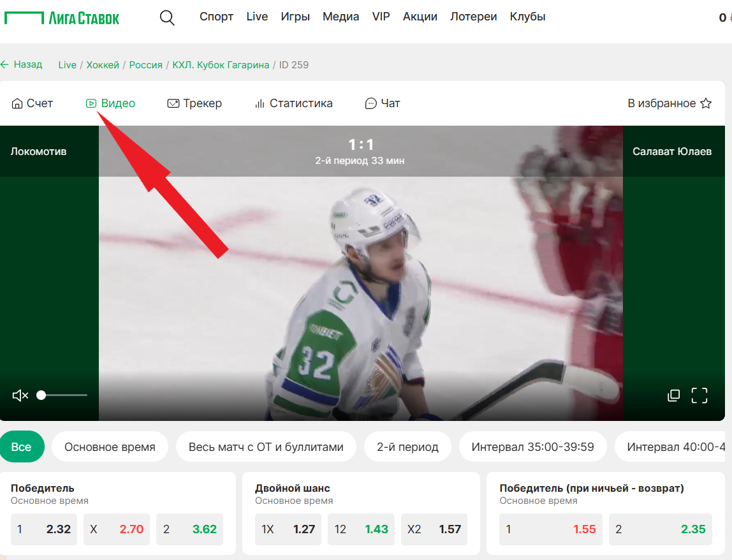This screenshot has height=560, width=732.
Task: Pick draw-refund winner 1 at 1.55
Action: [551, 529]
